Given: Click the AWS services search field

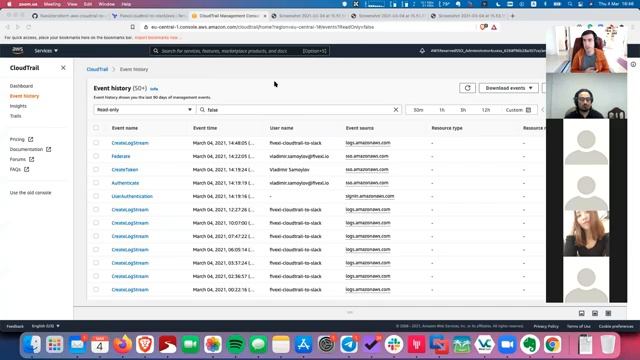Looking at the screenshot, I should [240, 51].
